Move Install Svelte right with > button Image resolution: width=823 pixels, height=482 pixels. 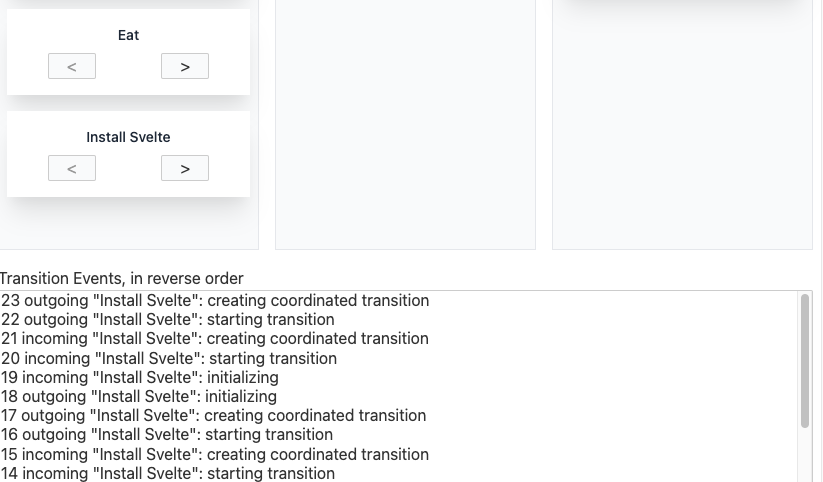[185, 168]
